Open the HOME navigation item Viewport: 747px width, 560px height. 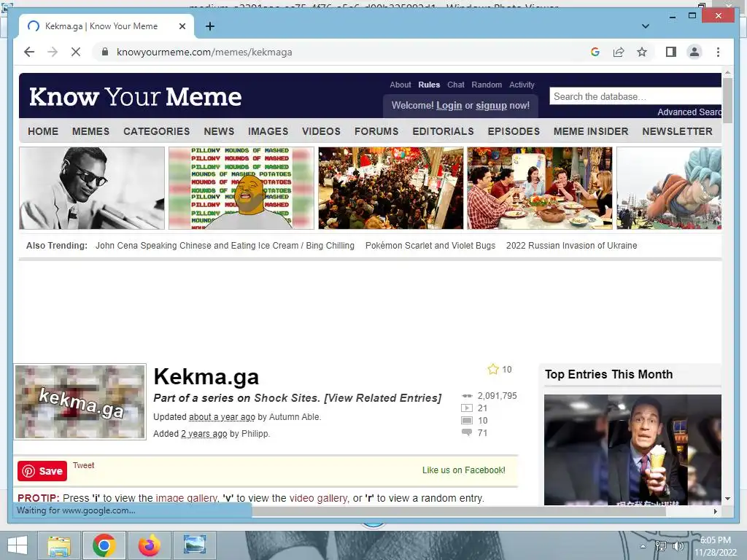[43, 131]
